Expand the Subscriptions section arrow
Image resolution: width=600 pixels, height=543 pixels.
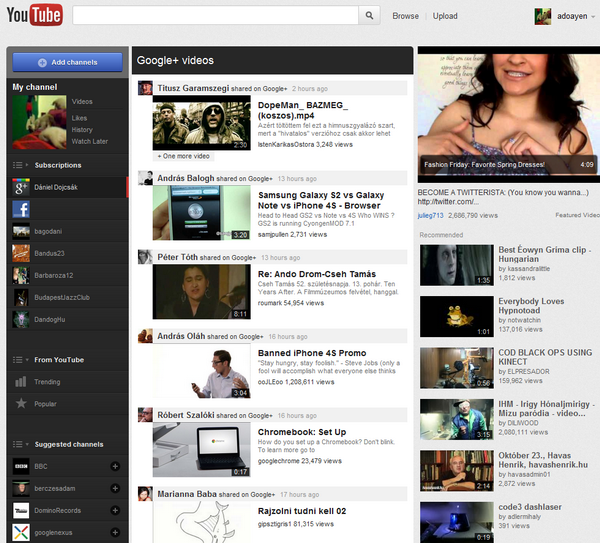point(27,165)
